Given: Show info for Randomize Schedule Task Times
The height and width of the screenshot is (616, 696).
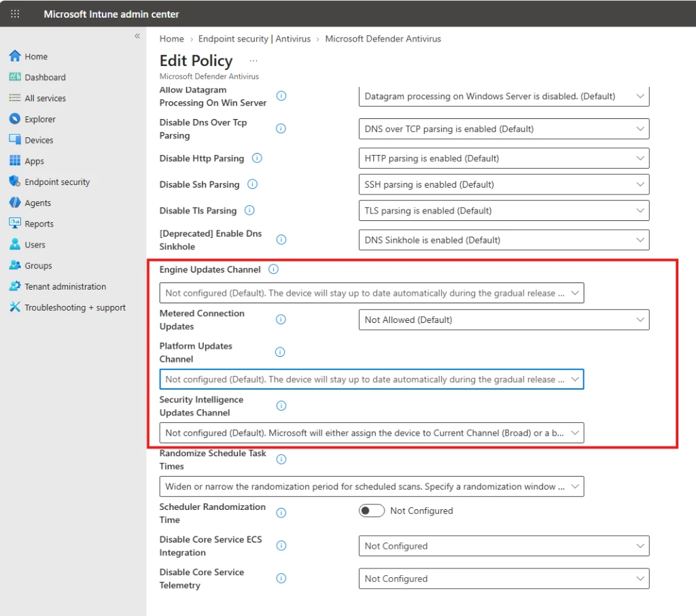Looking at the screenshot, I should click(281, 459).
